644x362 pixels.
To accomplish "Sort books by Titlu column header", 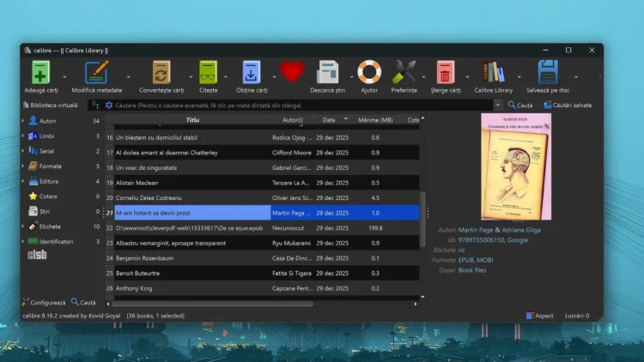I will (x=192, y=120).
